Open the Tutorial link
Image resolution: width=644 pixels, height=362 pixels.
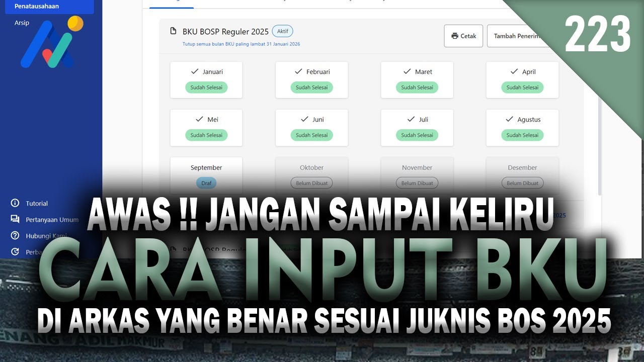tap(37, 204)
